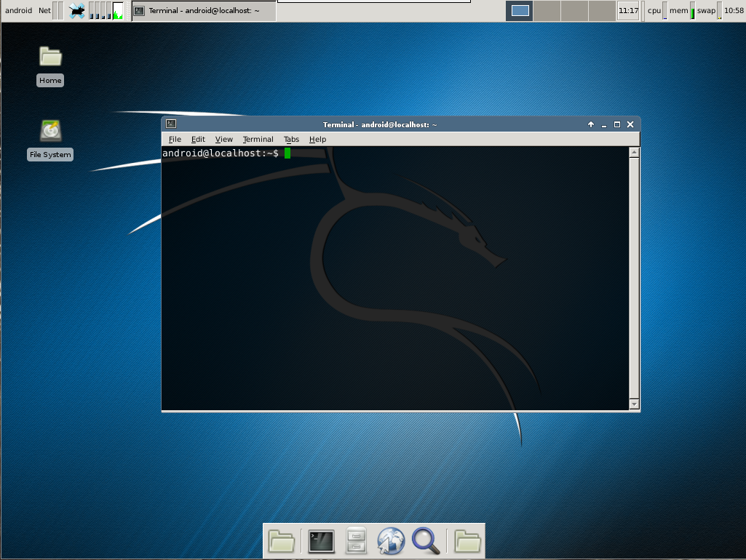Open file manager cabinet icon in dock
The width and height of the screenshot is (746, 560).
coord(356,541)
